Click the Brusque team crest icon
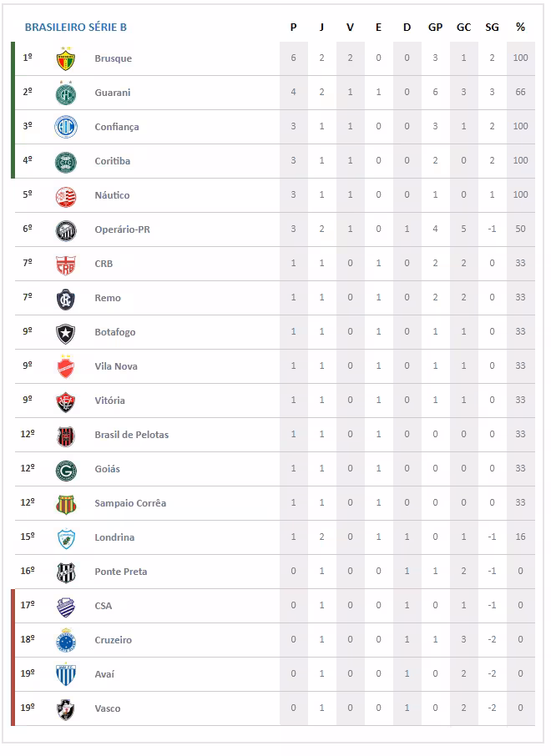551x756 pixels. pos(66,59)
